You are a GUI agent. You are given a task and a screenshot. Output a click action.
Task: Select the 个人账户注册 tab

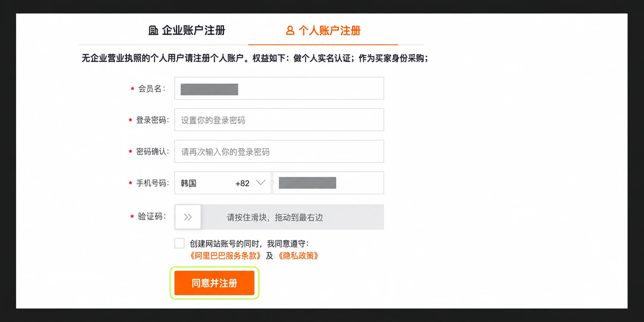[x=323, y=30]
